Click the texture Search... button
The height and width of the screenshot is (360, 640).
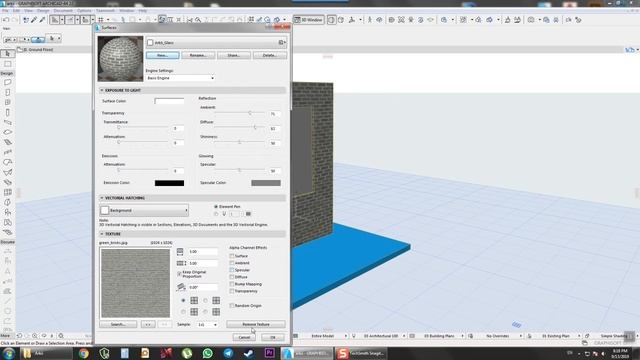[118, 324]
